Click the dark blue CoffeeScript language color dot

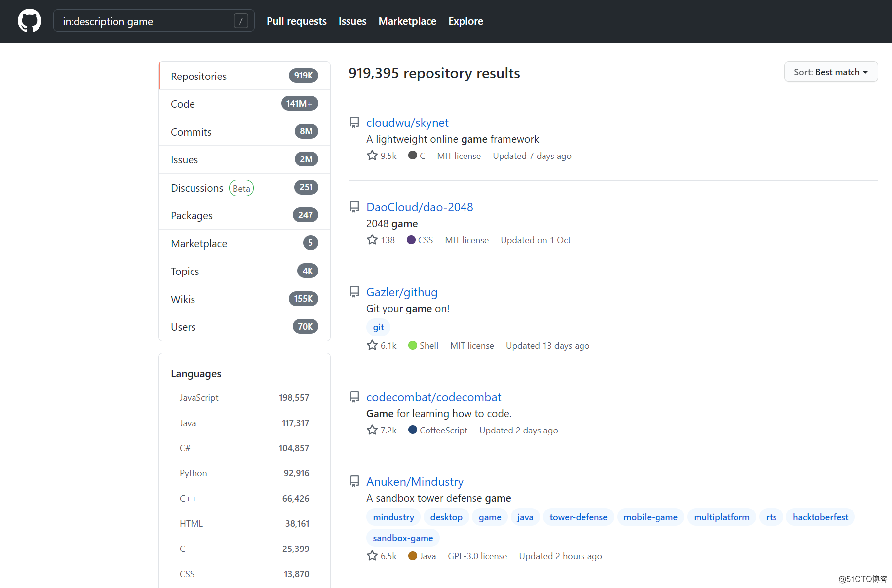[x=413, y=430]
